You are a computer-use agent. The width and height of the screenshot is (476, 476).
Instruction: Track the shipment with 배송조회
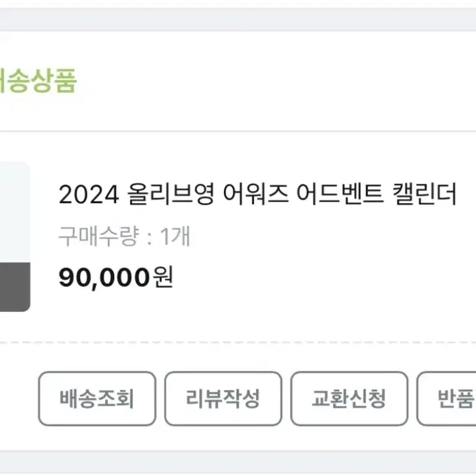pyautogui.click(x=97, y=399)
